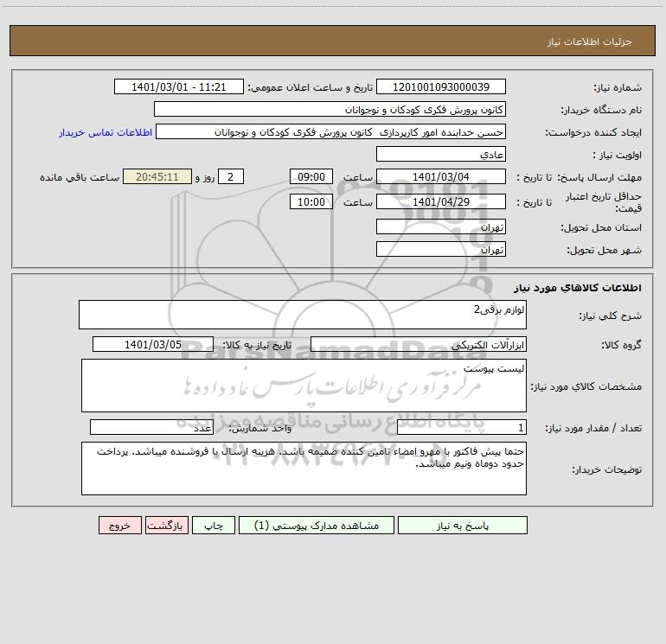The image size is (666, 644).
Task: Open 'اطلاعات تماس خریدار' contact link
Action: pyautogui.click(x=106, y=132)
